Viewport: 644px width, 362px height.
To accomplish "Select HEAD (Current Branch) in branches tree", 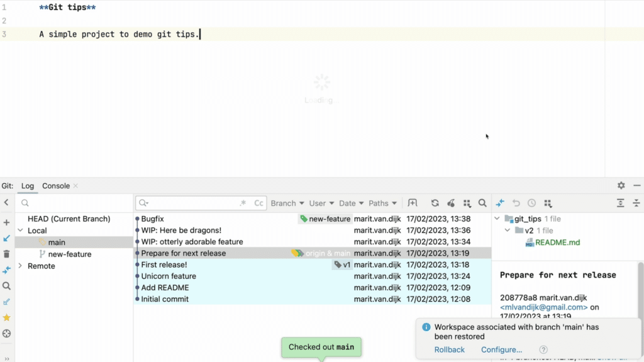I will [69, 219].
